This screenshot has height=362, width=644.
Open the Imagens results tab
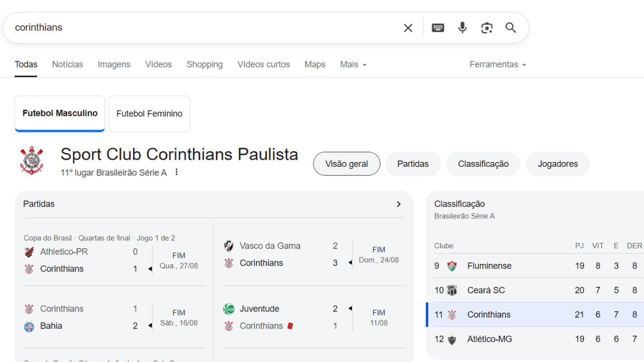114,64
